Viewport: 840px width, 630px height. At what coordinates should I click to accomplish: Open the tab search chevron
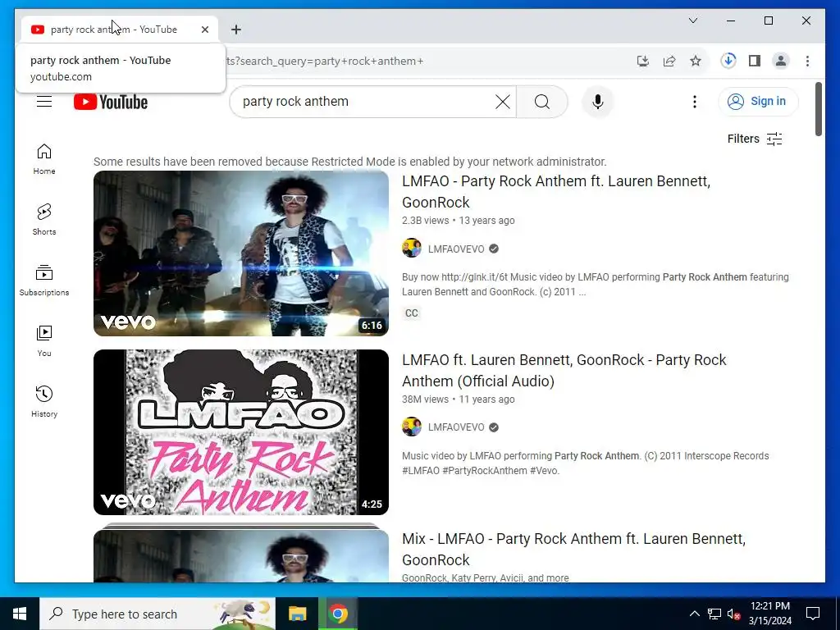(x=692, y=21)
